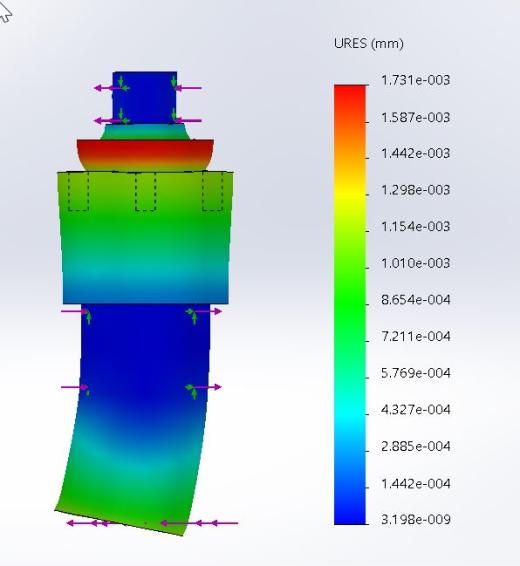Select the green middle block of the model
Image resolution: width=520 pixels, height=566 pixels.
click(145, 237)
